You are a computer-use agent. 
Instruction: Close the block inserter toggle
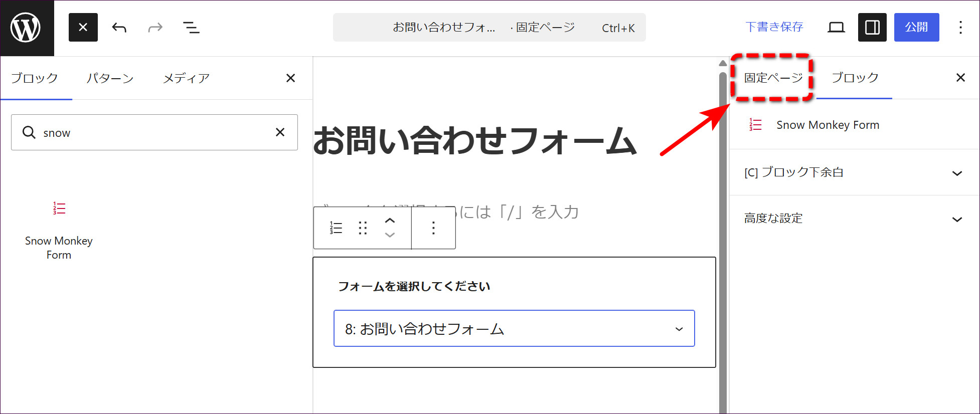click(x=83, y=27)
